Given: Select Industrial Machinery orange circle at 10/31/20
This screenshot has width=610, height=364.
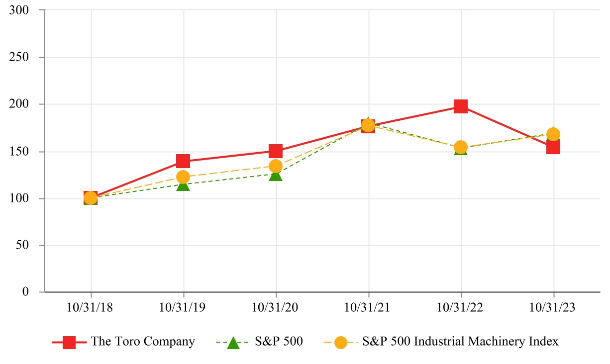Looking at the screenshot, I should point(276,166).
